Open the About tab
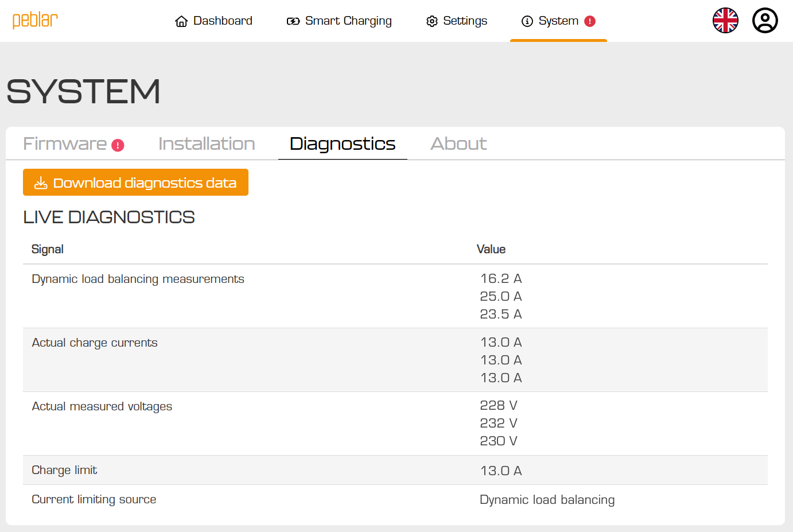Viewport: 793px width, 532px height. point(458,143)
